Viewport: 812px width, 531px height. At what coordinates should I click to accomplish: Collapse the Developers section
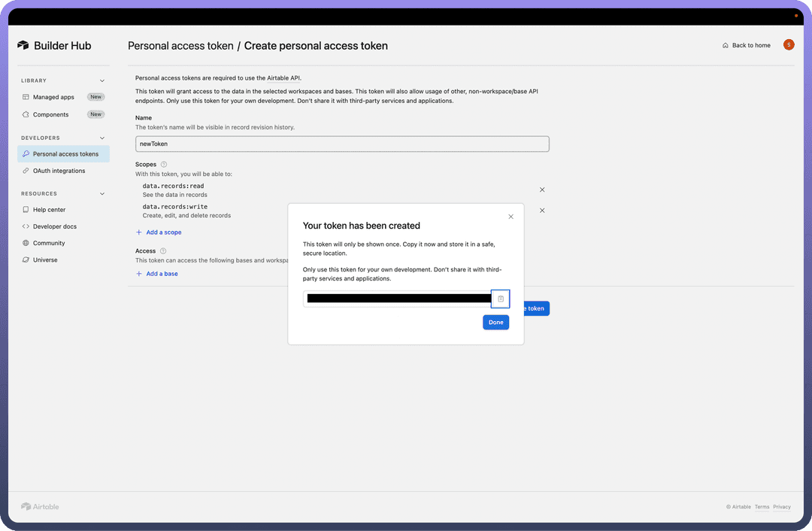[x=102, y=138]
